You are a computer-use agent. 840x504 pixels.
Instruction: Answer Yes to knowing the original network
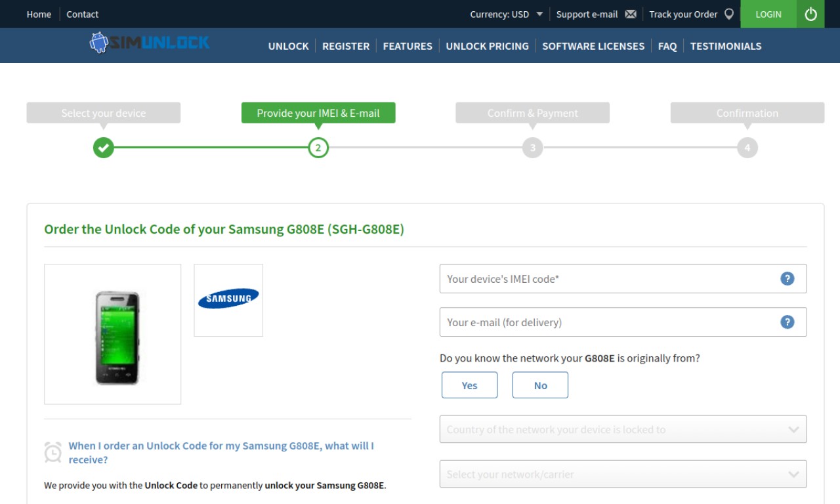pyautogui.click(x=469, y=385)
